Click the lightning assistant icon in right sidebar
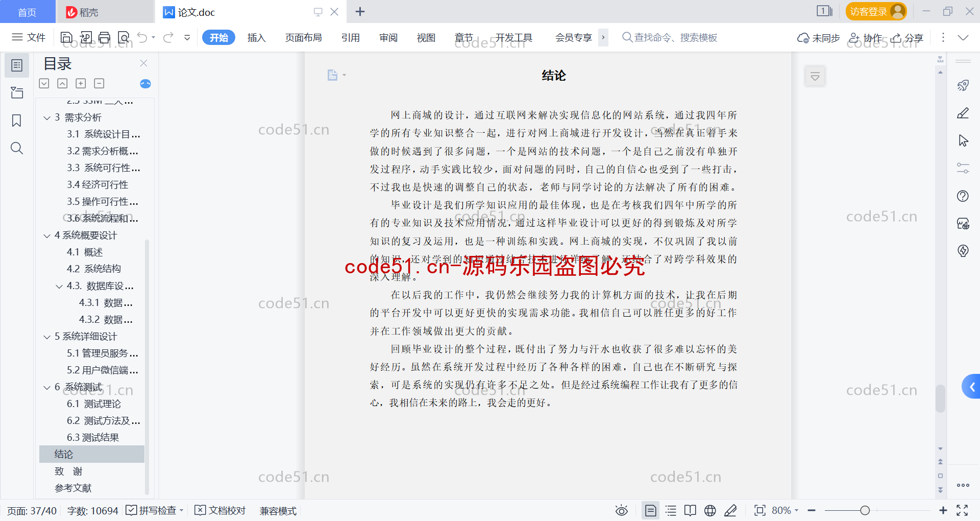 pos(963,251)
